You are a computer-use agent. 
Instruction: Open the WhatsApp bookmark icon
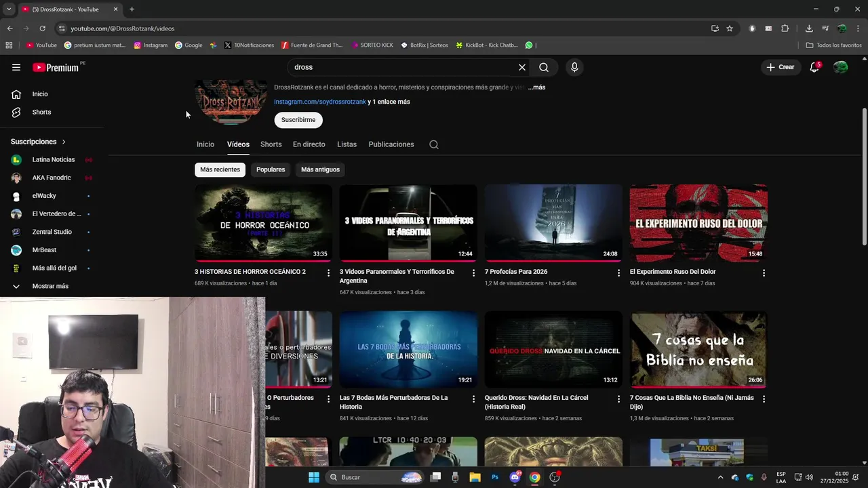pos(529,45)
